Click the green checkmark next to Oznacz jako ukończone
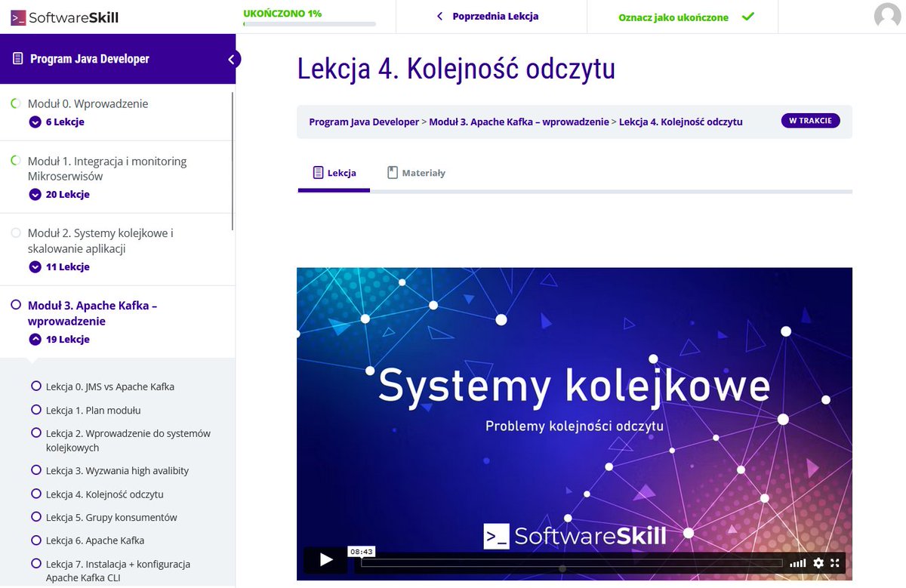 tap(747, 17)
